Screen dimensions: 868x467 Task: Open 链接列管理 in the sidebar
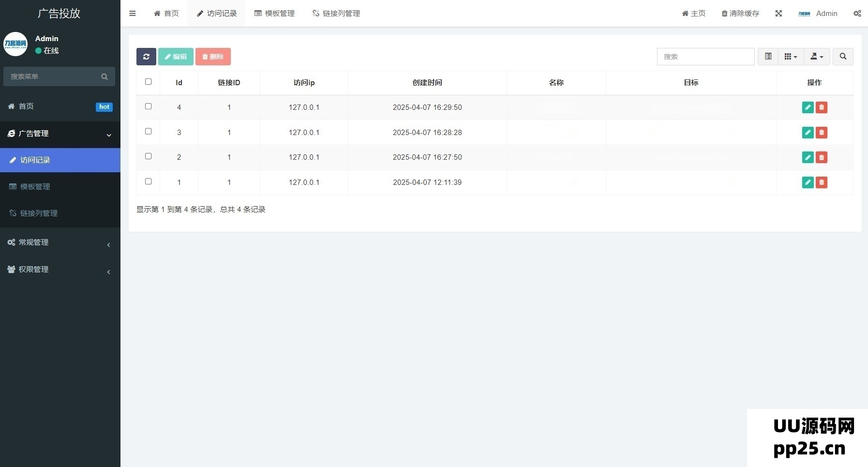tap(39, 213)
